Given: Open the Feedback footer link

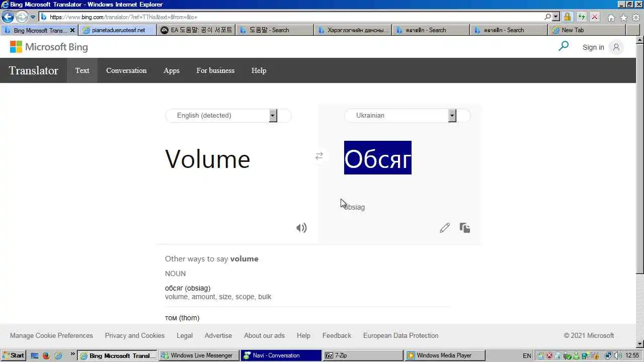Looking at the screenshot, I should click(337, 335).
